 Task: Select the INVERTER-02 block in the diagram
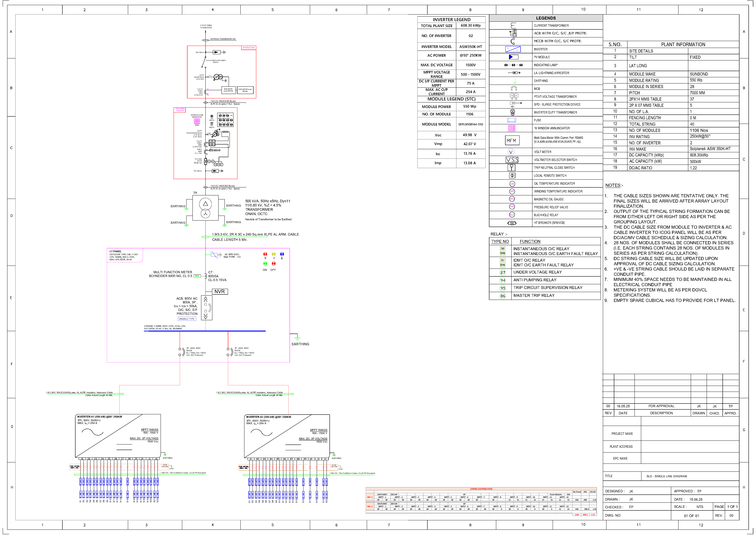pyautogui.click(x=287, y=436)
